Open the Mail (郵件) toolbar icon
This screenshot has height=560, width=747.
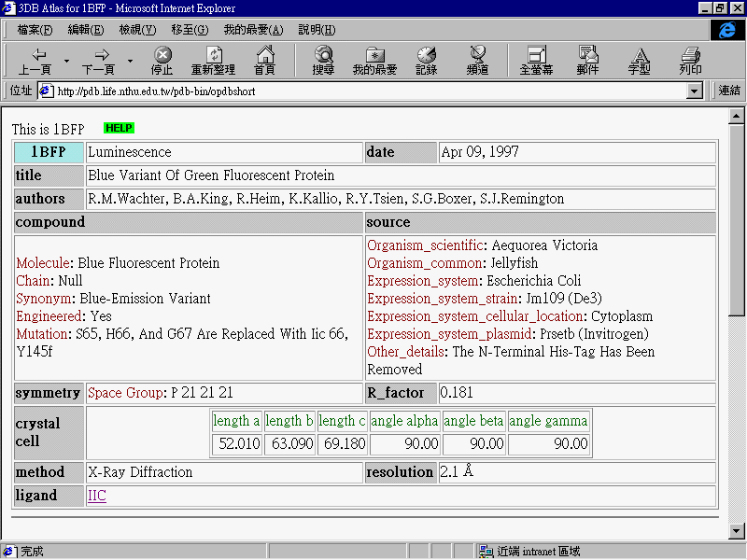click(x=587, y=55)
